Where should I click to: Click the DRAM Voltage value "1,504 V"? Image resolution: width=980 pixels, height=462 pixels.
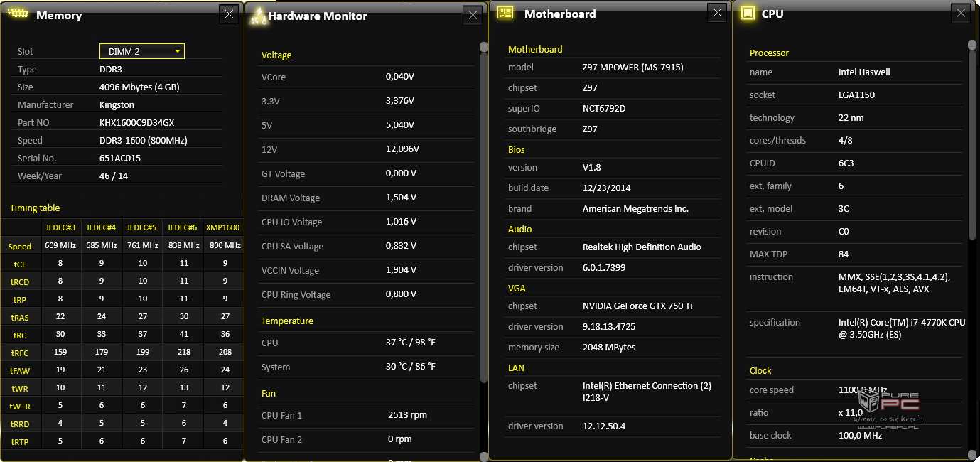tap(402, 198)
